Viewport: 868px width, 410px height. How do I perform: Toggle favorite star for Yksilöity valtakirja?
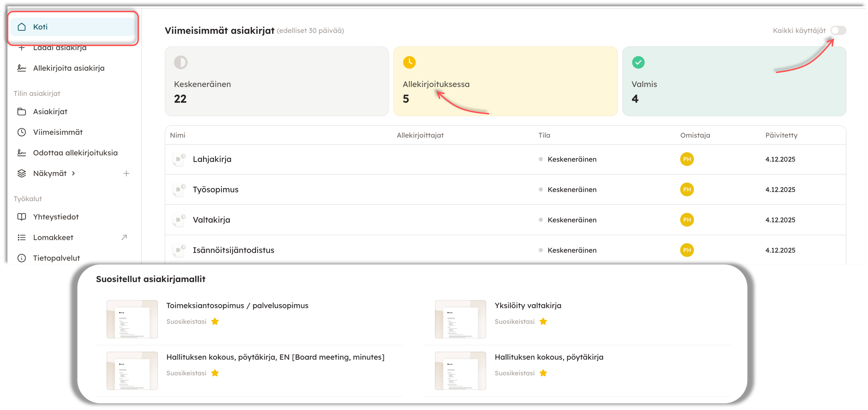(x=543, y=322)
